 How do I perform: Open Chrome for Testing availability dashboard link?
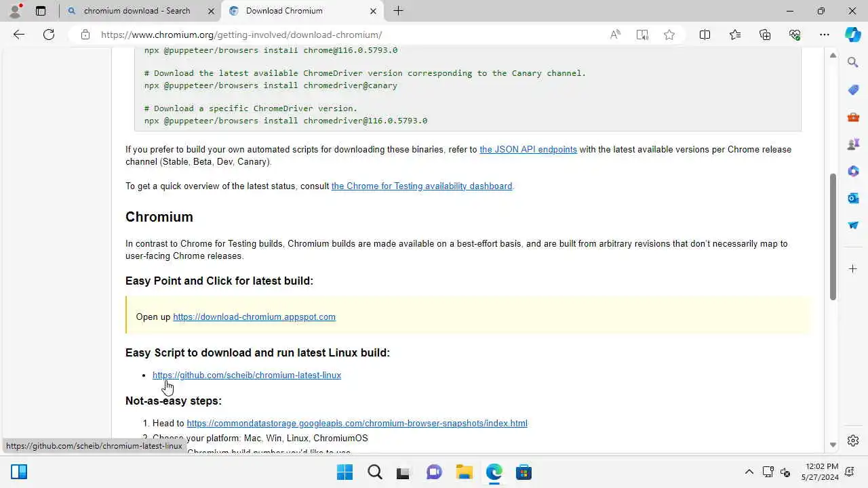tap(422, 186)
